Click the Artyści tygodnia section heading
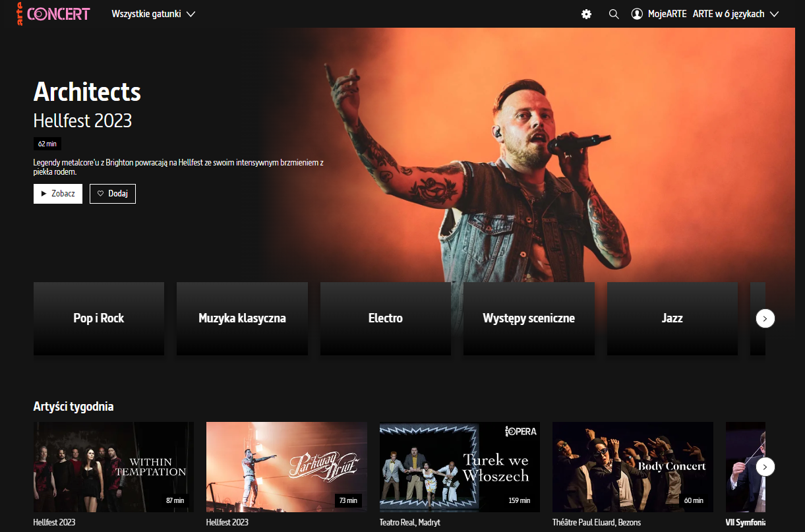The height and width of the screenshot is (532, 805). (73, 406)
